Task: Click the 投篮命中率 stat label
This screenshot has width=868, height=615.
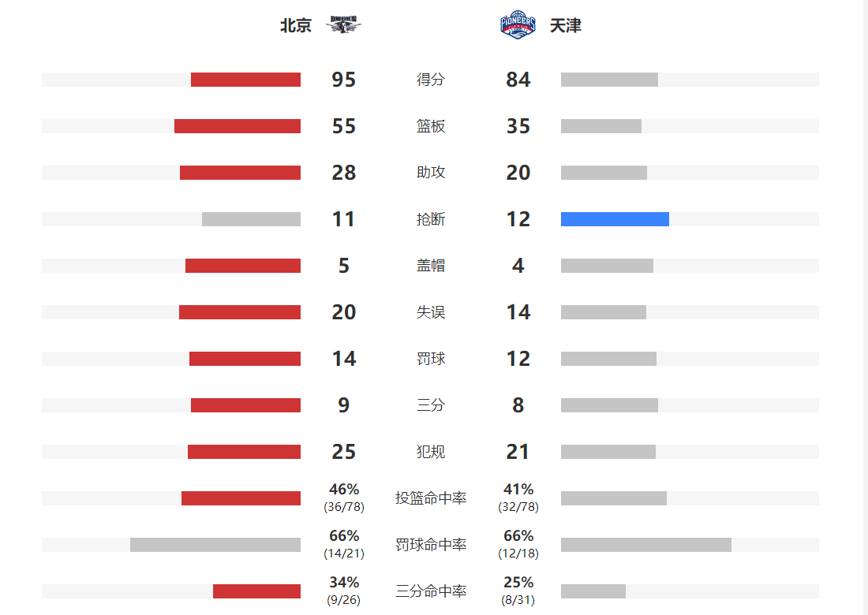Action: (431, 498)
